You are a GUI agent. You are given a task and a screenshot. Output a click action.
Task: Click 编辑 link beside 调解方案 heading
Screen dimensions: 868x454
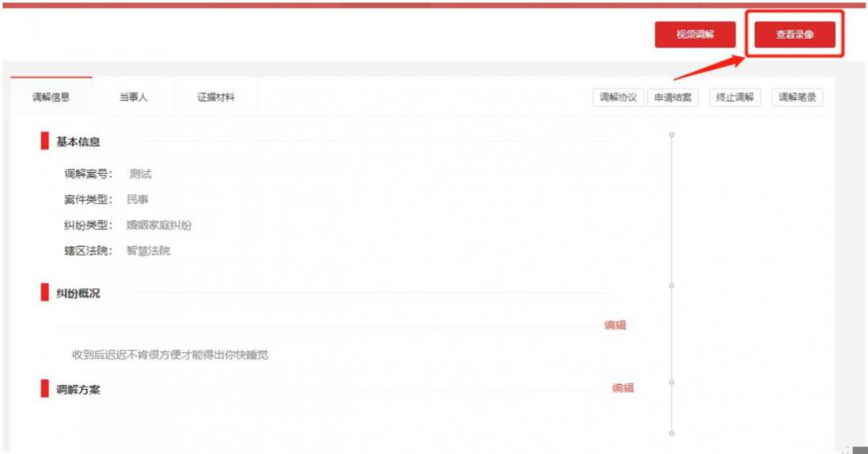623,388
